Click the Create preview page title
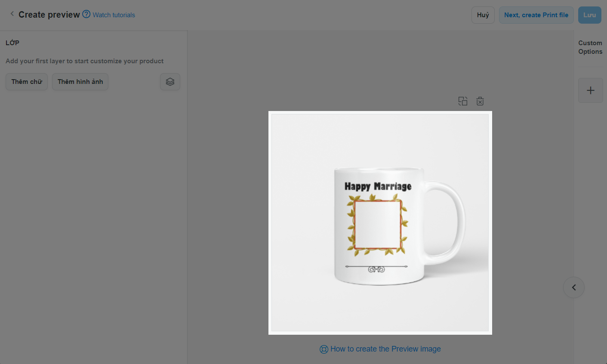This screenshot has width=607, height=364. tap(49, 15)
